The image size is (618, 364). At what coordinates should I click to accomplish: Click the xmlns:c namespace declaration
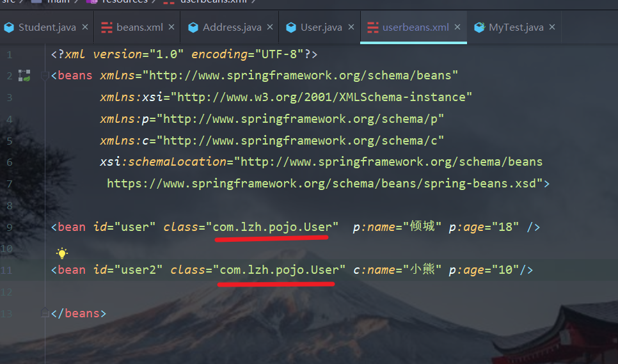pyautogui.click(x=272, y=141)
